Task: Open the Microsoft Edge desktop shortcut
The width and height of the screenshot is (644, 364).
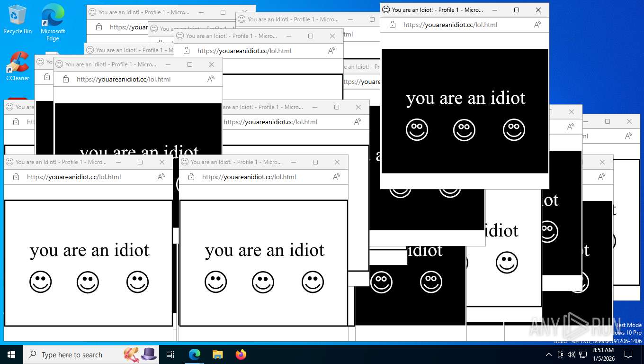Action: [53, 23]
